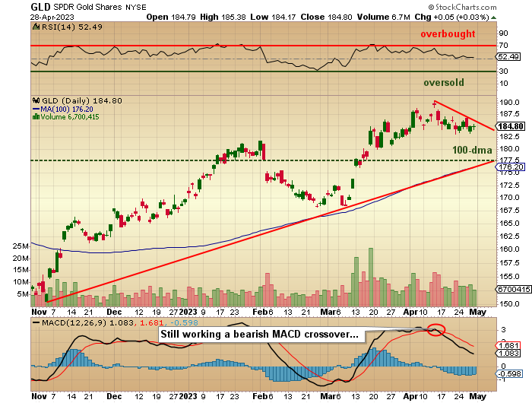The height and width of the screenshot is (403, 532).
Task: Click the red 1.681 value in MACD legend
Action: coord(152,322)
